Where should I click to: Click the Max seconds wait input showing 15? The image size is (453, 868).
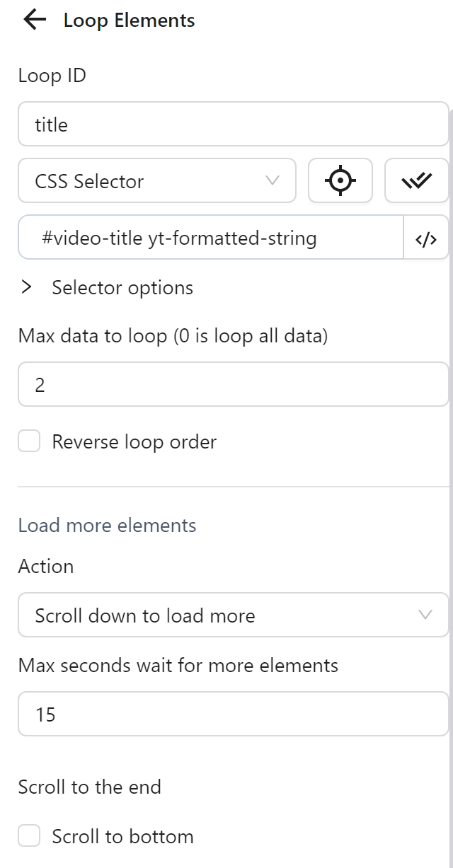coord(234,714)
